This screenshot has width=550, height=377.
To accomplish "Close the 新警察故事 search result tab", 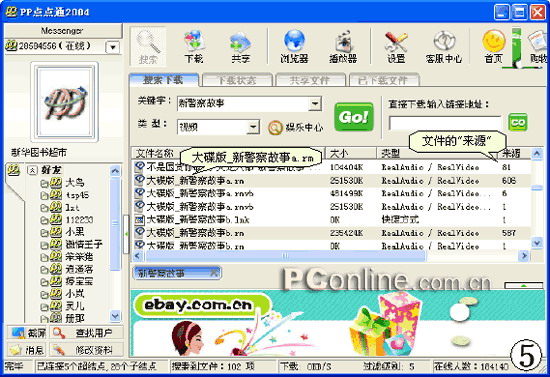I will [214, 273].
